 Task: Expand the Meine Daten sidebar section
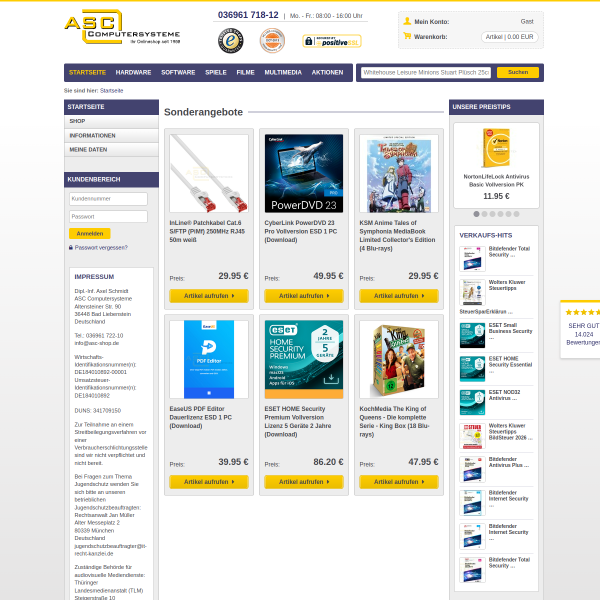111,150
